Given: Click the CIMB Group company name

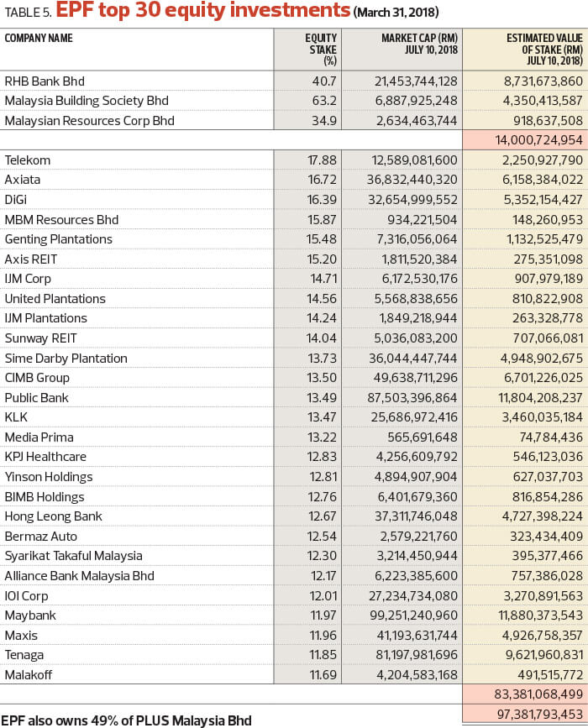Looking at the screenshot, I should tap(37, 378).
